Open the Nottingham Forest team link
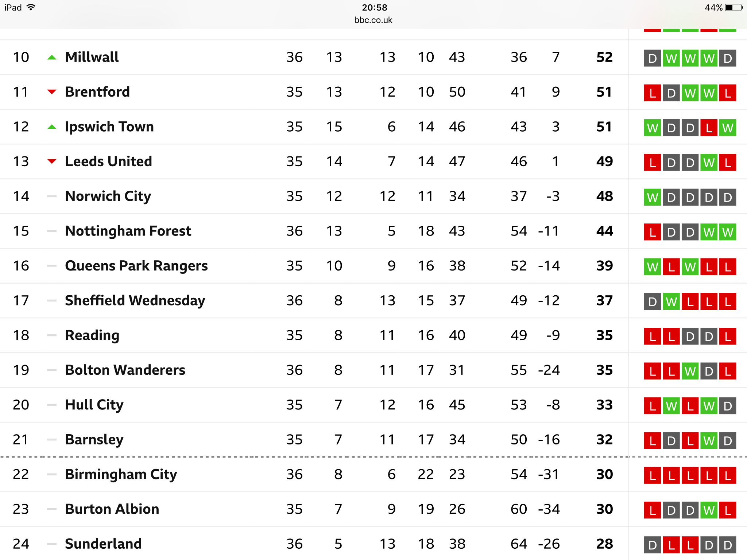The width and height of the screenshot is (747, 560). (x=128, y=231)
